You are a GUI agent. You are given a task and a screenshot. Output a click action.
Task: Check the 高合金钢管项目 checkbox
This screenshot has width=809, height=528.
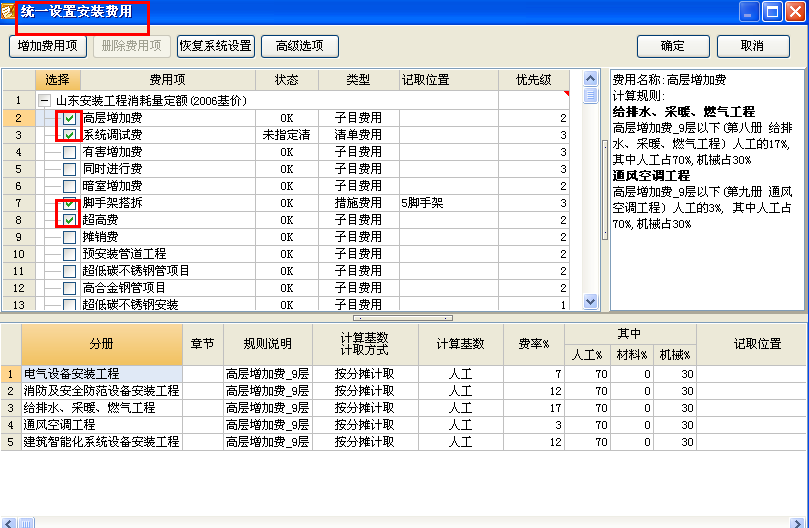(x=69, y=289)
